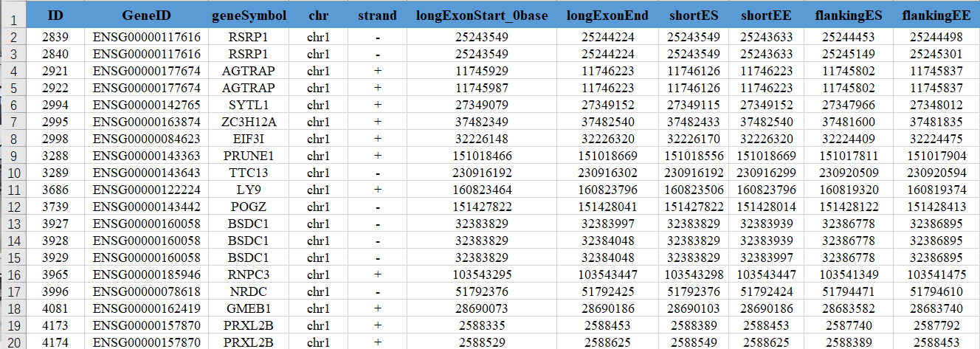The image size is (980, 349).
Task: Click ID cell containing 2839
Action: (x=55, y=37)
